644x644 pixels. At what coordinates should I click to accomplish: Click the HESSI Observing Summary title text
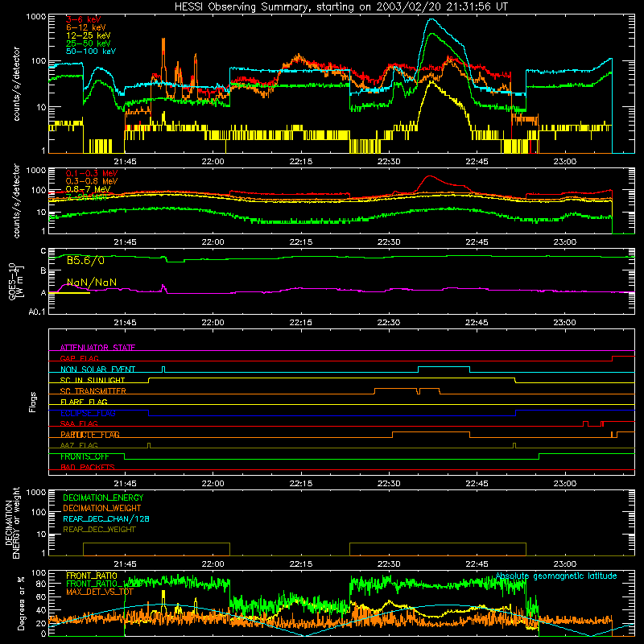tap(341, 7)
